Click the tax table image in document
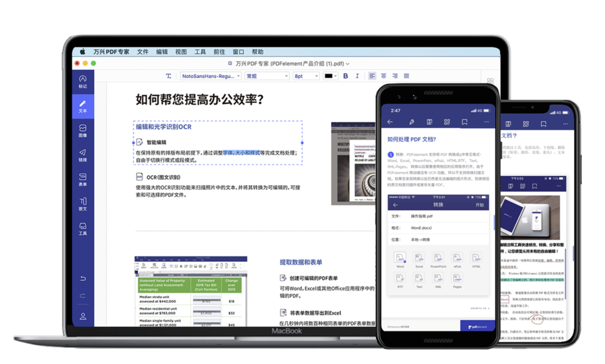The image size is (605, 364). [191, 291]
